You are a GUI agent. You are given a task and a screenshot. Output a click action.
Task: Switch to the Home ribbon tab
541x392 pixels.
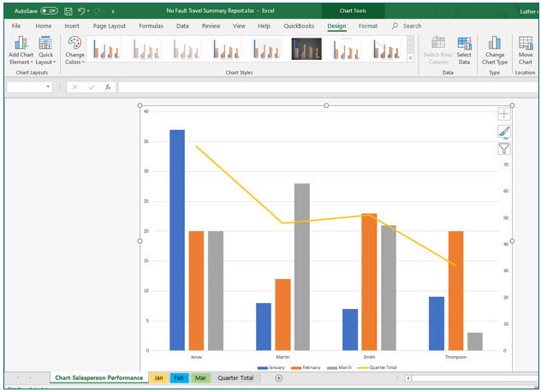44,26
